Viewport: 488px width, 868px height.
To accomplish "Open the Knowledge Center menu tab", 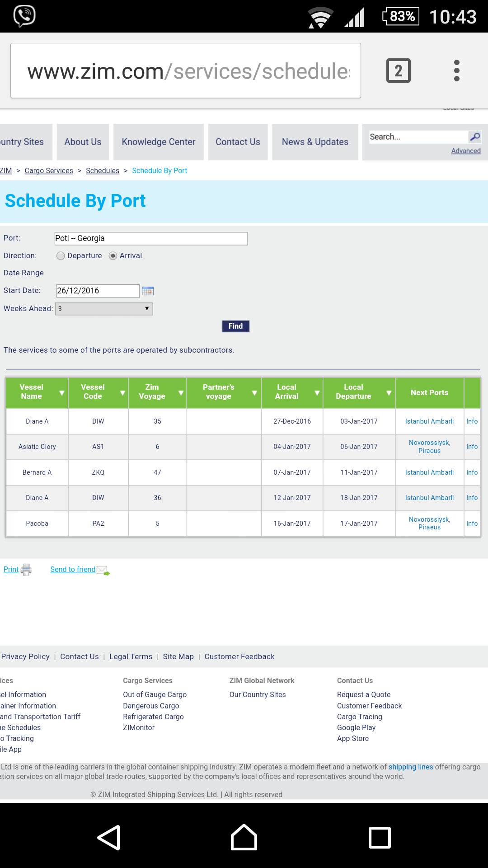I will point(159,142).
